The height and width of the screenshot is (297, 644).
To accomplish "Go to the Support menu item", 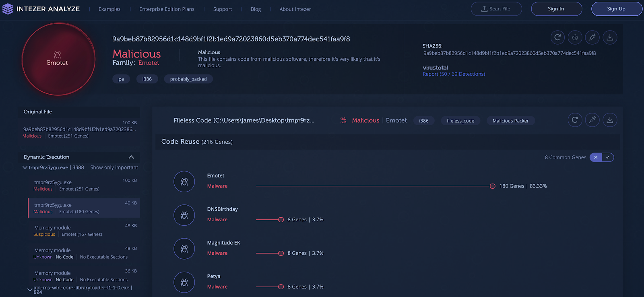I will click(223, 9).
